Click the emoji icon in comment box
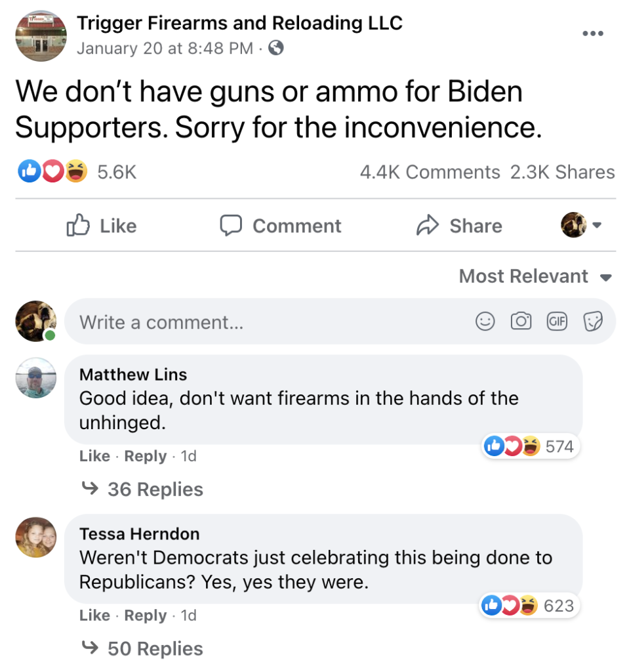This screenshot has height=672, width=629. tap(485, 322)
